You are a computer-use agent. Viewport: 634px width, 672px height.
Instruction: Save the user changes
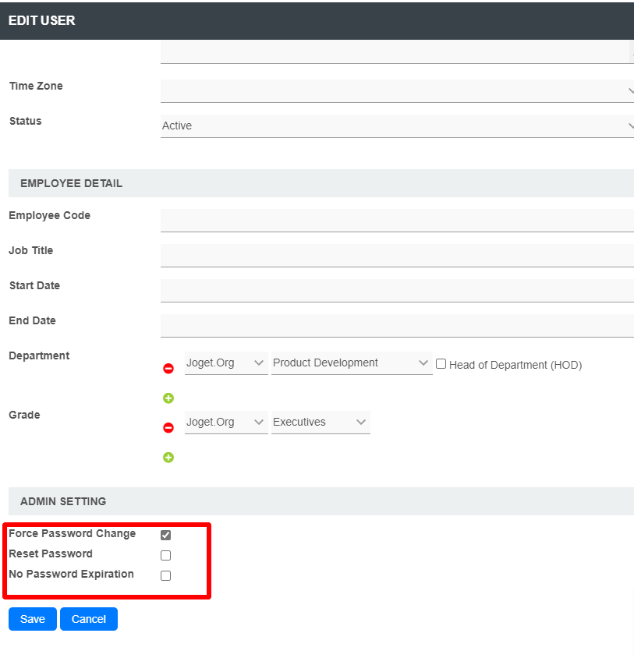pos(33,619)
